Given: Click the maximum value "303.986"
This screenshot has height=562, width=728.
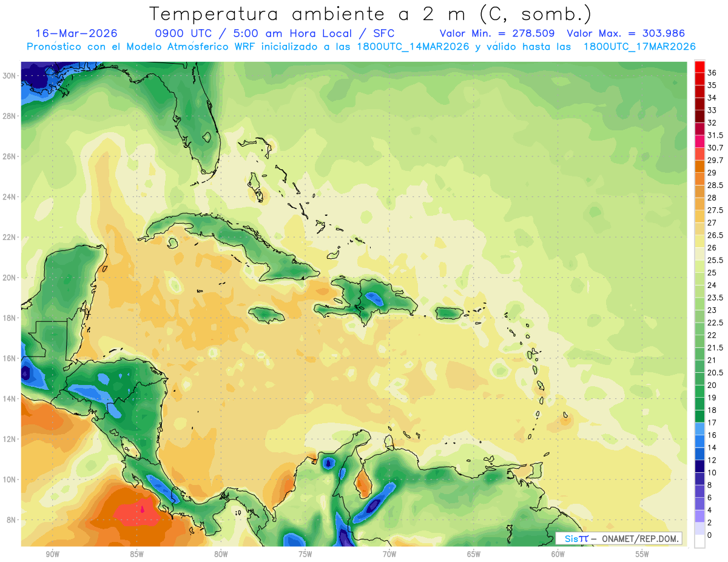Looking at the screenshot, I should (x=663, y=33).
